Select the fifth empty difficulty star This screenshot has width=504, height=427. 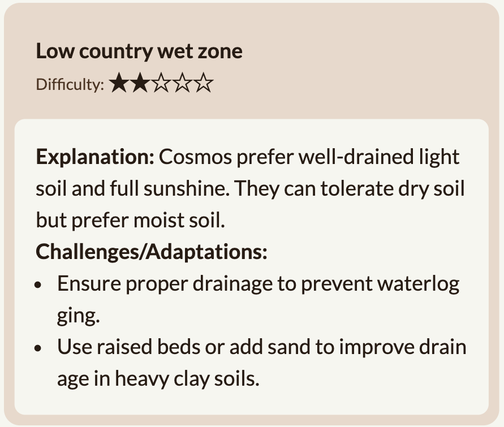point(204,83)
